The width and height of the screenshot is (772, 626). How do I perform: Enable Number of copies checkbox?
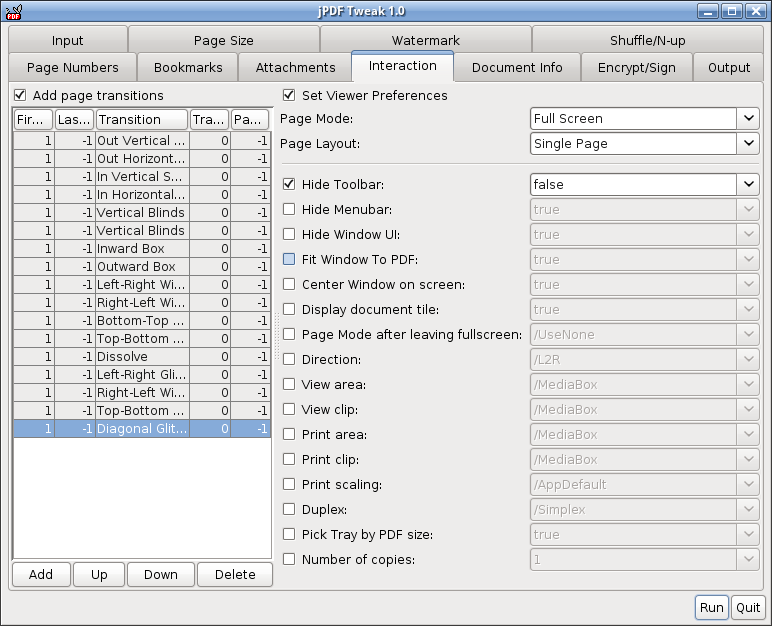[289, 559]
